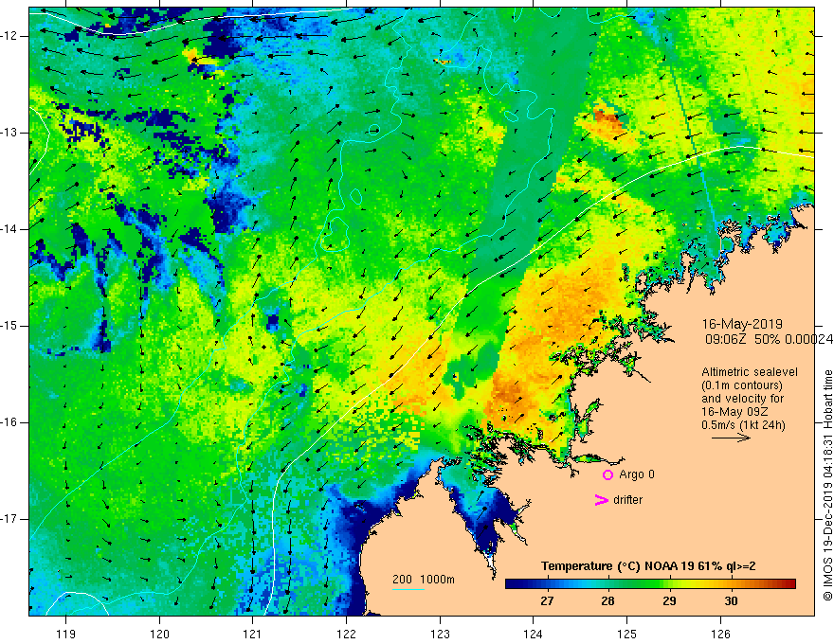Image resolution: width=834 pixels, height=644 pixels.
Task: Click the 'drifter' legend label
Action: tap(627, 500)
